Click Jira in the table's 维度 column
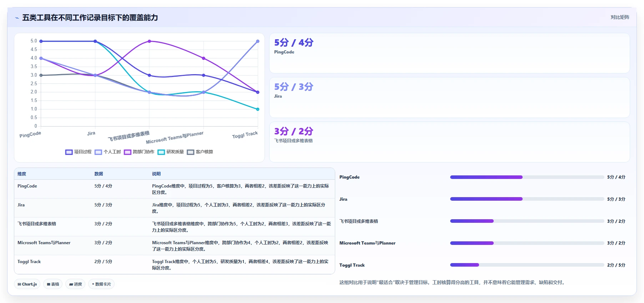The height and width of the screenshot is (303, 644). [x=21, y=205]
